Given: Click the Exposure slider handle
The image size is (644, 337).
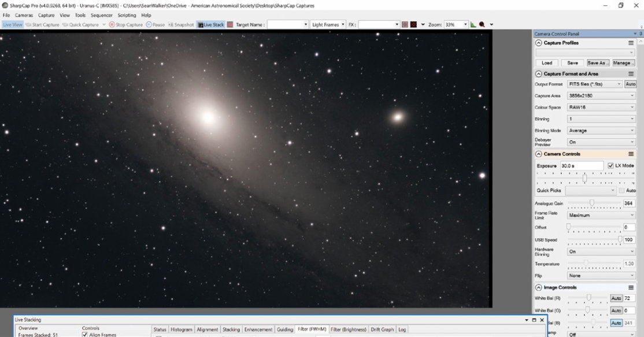Looking at the screenshot, I should click(x=585, y=178).
